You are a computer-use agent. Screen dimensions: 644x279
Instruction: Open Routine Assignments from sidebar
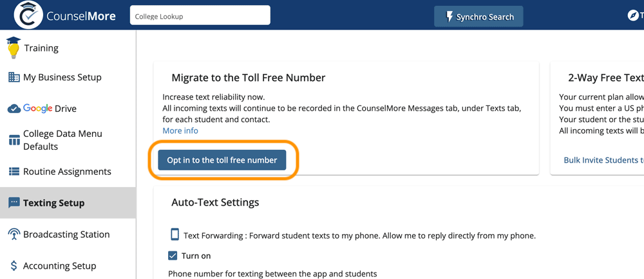68,171
